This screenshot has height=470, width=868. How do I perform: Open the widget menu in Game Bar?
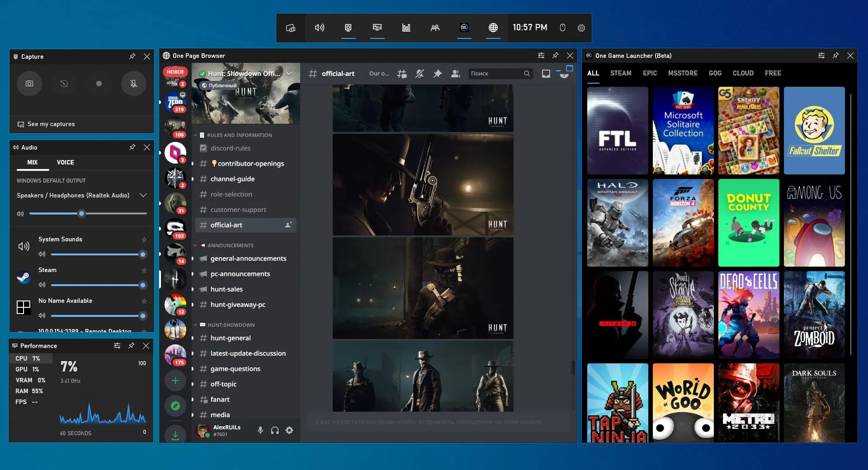click(290, 28)
